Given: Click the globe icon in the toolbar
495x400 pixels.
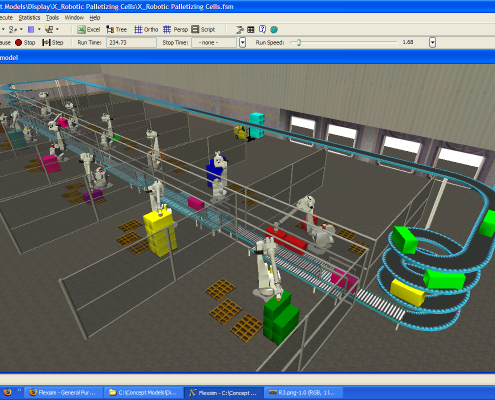Looking at the screenshot, I should (274, 30).
